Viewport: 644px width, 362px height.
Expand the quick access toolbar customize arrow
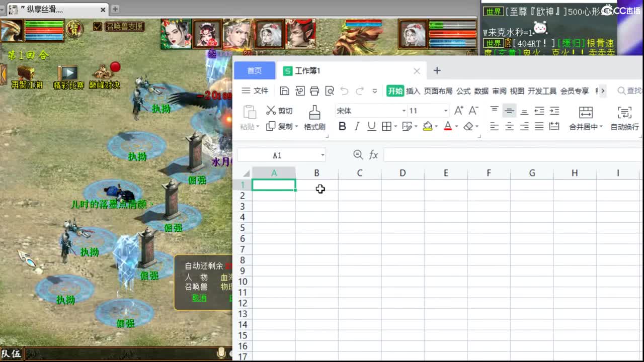tap(374, 91)
